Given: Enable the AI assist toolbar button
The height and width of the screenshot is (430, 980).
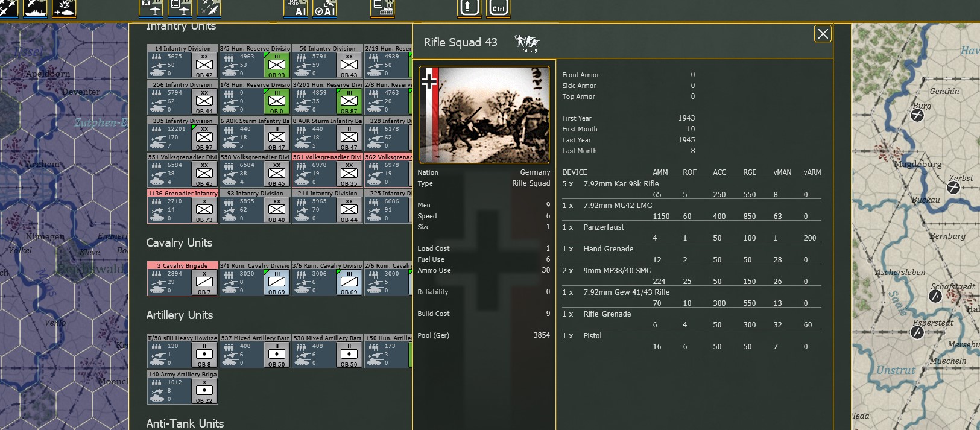Looking at the screenshot, I should click(x=296, y=8).
